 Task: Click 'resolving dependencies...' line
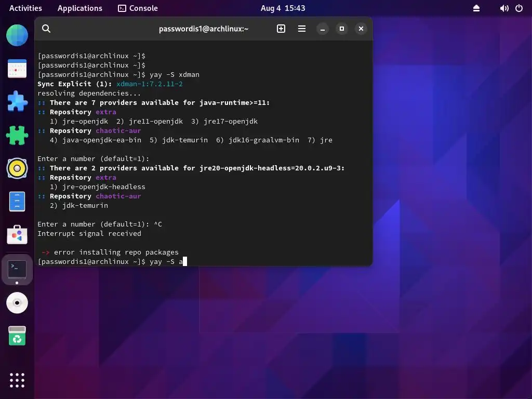[89, 94]
